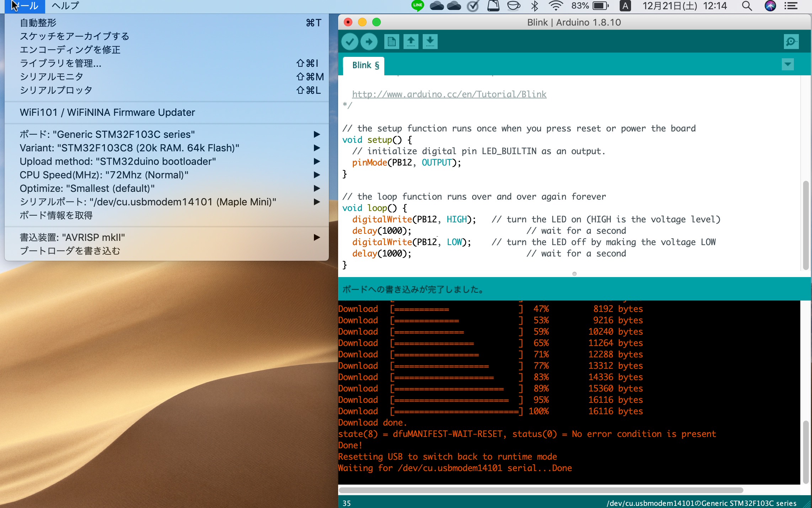Select スケッチをアーカイブする menu item
This screenshot has height=508, width=812.
[167, 36]
